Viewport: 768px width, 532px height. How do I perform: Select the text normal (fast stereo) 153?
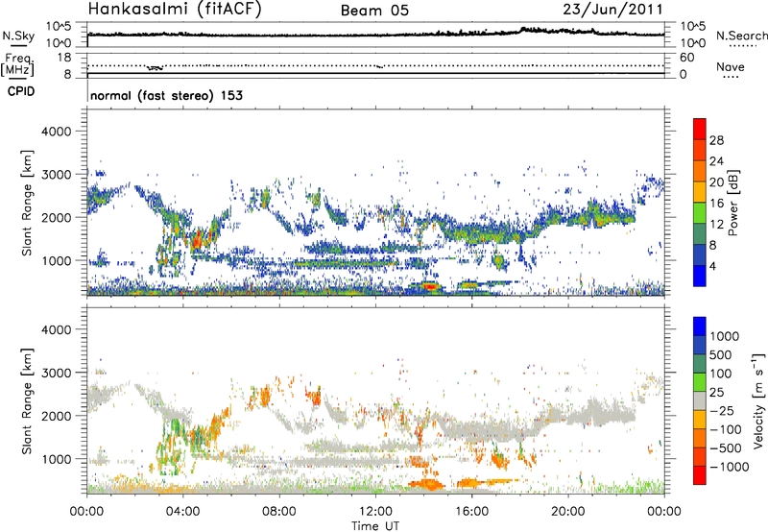click(x=166, y=95)
